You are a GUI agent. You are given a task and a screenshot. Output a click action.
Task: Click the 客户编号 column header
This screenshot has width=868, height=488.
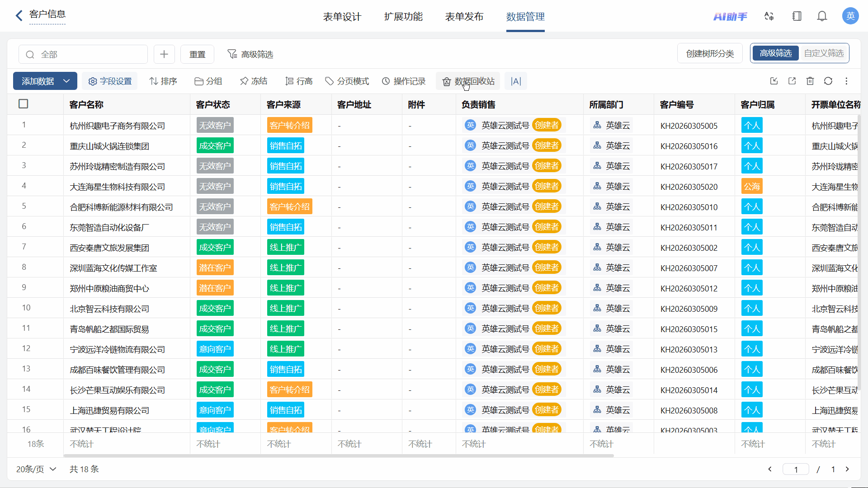pyautogui.click(x=677, y=104)
